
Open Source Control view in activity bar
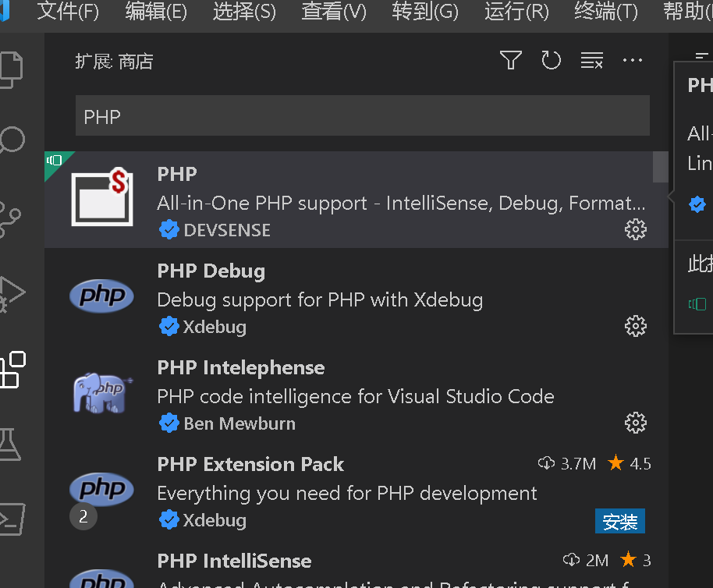[x=11, y=218]
